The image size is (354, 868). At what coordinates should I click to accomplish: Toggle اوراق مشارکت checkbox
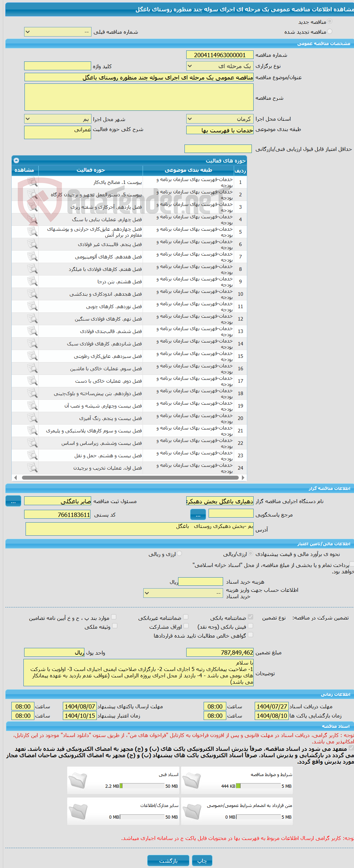point(186,626)
